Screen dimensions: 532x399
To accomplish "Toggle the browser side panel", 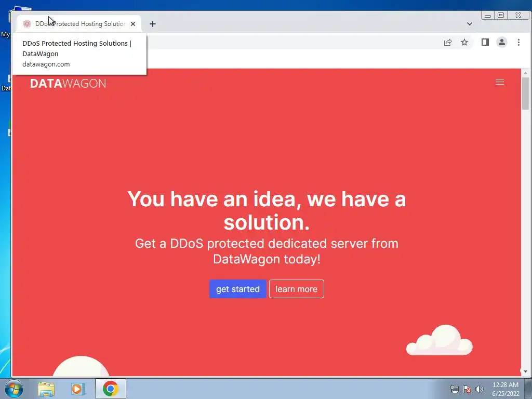I will pyautogui.click(x=485, y=42).
